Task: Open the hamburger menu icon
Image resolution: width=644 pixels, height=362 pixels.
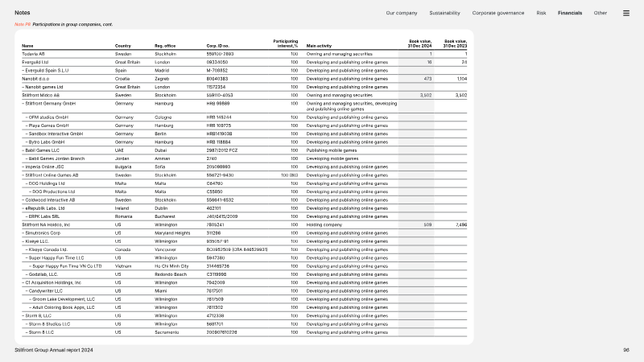Action: pyautogui.click(x=626, y=13)
